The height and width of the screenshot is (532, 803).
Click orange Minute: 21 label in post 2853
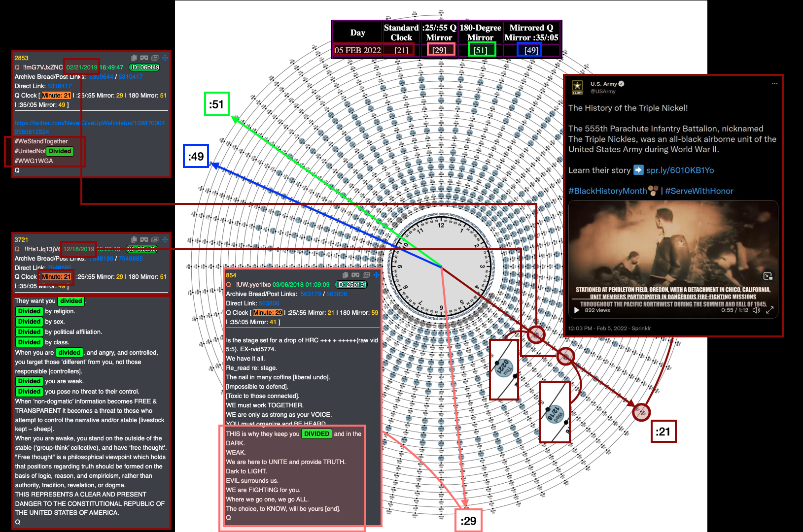(56, 96)
